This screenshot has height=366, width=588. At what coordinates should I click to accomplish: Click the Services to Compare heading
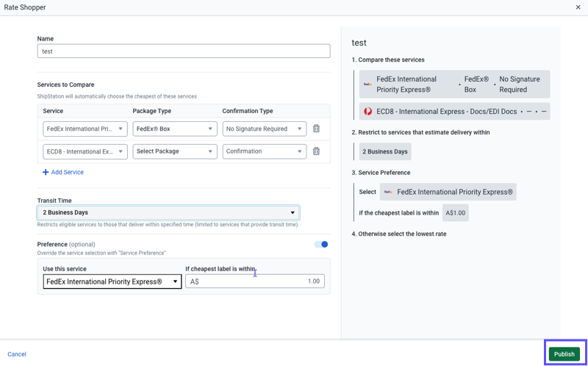coord(65,85)
